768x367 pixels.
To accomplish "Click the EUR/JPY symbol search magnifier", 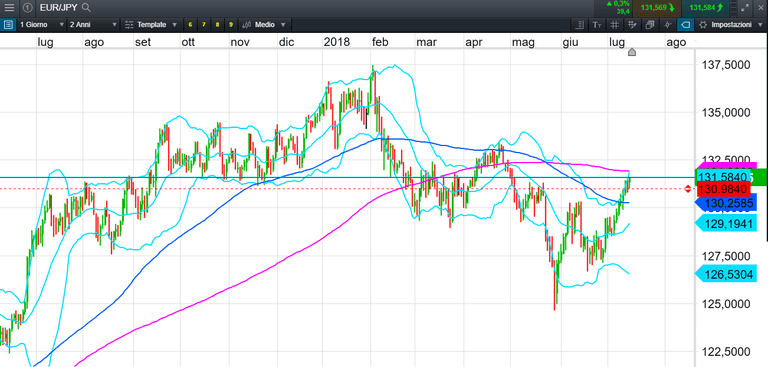I will [86, 7].
